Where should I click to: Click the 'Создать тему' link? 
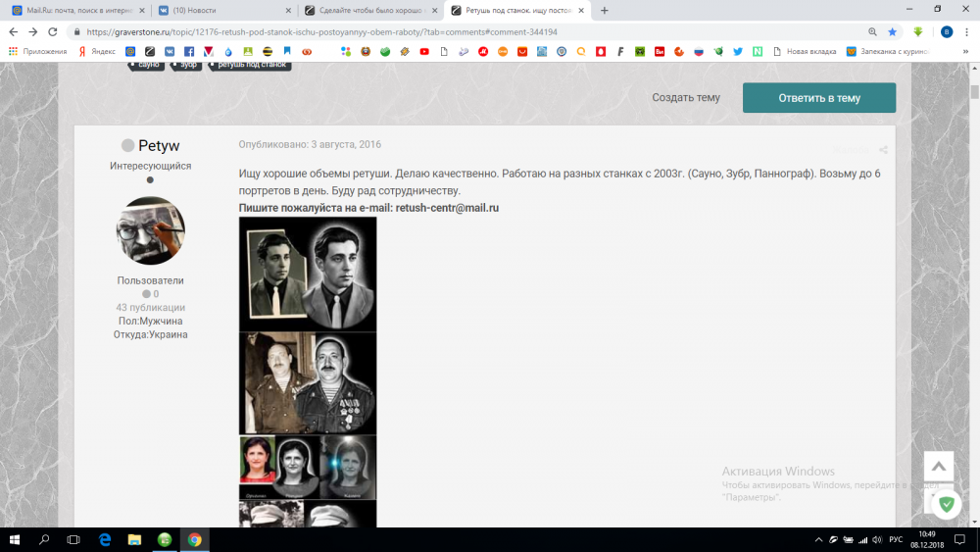point(686,98)
